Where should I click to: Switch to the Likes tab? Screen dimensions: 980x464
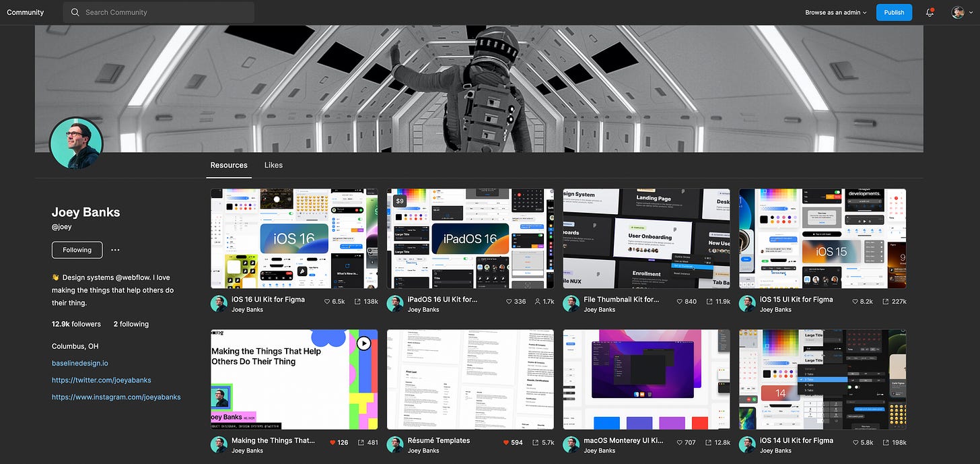click(x=273, y=165)
